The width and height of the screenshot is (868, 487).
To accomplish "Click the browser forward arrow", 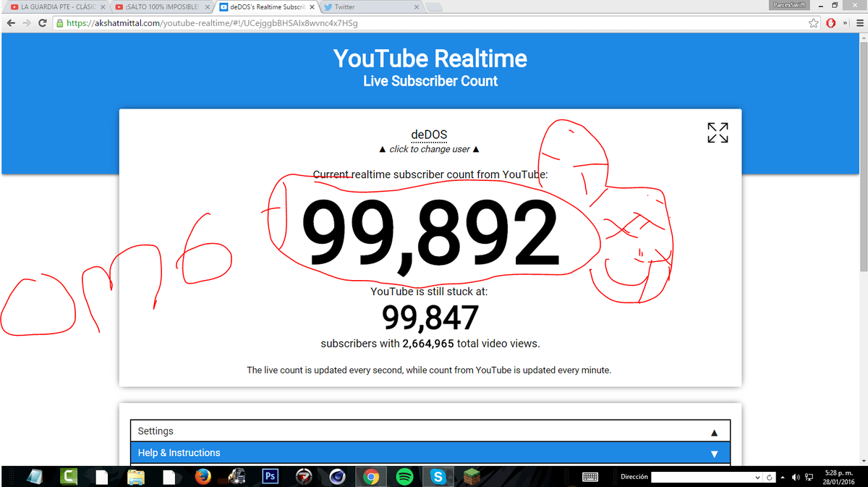I will click(27, 23).
